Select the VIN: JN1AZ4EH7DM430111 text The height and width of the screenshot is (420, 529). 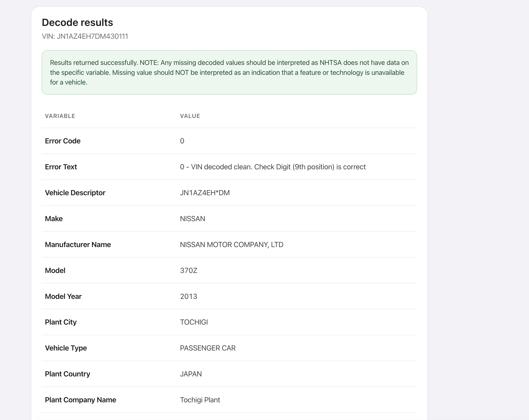(x=85, y=36)
